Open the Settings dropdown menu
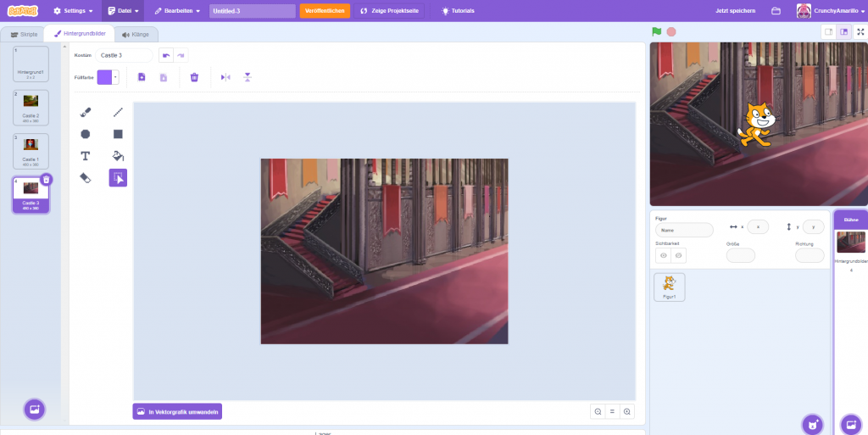This screenshot has height=435, width=868. [73, 11]
